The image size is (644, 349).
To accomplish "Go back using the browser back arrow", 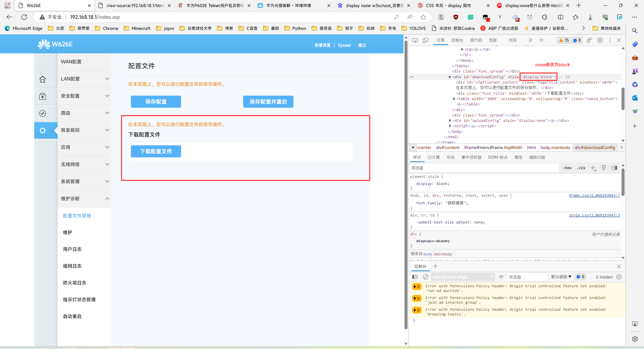I will [x=9, y=17].
